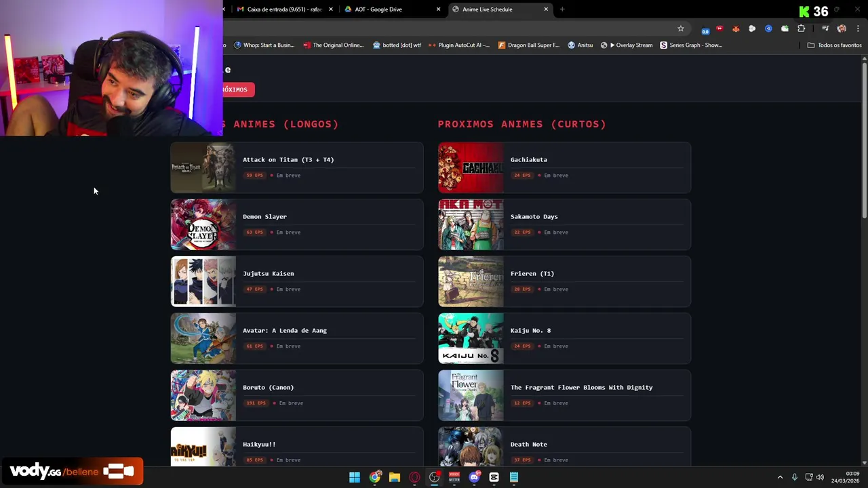Viewport: 868px width, 488px height.
Task: Close the AOT - Google Drive tab
Action: pyautogui.click(x=438, y=9)
